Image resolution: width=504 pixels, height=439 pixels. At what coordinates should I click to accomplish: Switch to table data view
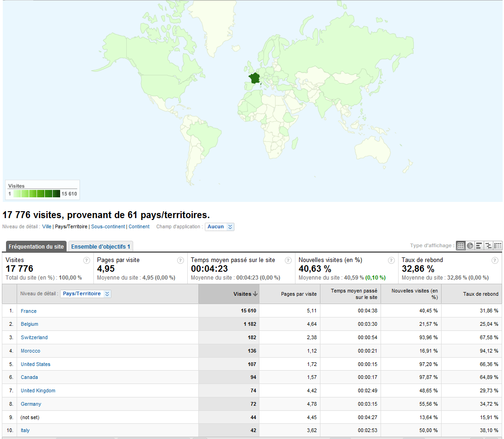(x=461, y=246)
